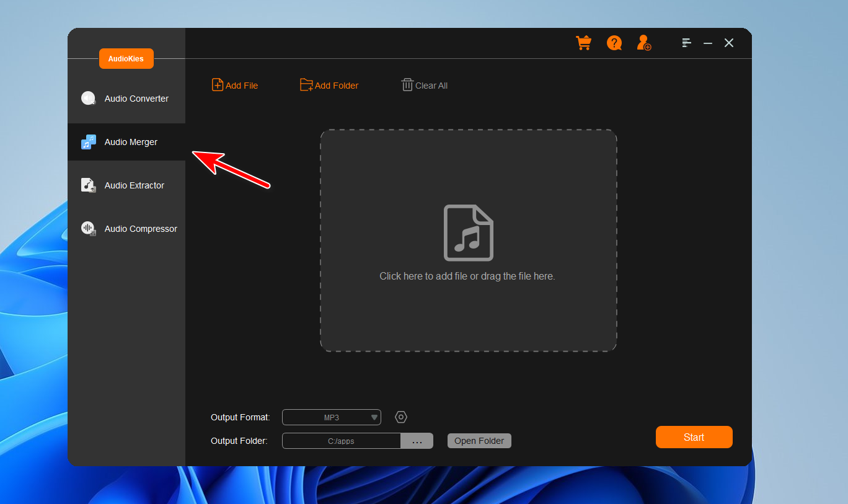Click Add File in the toolbar
The width and height of the screenshot is (848, 504).
(x=235, y=86)
